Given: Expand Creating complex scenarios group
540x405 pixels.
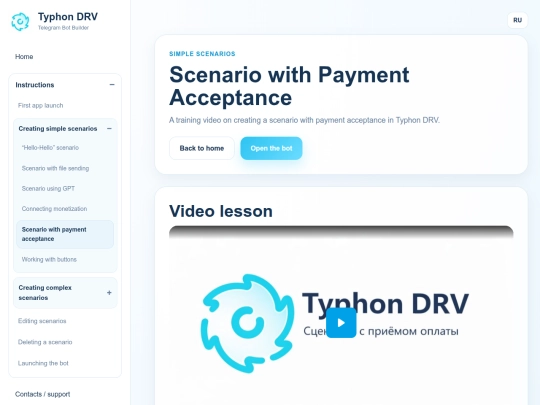Looking at the screenshot, I should click(x=65, y=292).
